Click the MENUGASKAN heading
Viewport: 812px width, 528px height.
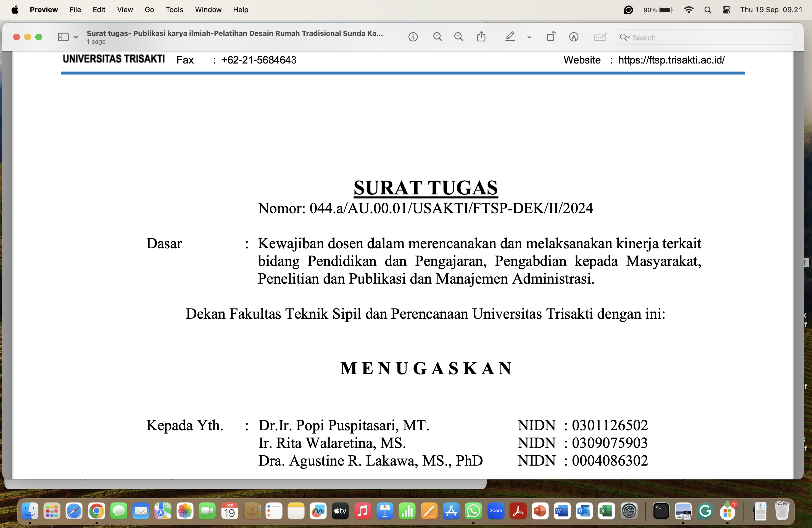[426, 368]
